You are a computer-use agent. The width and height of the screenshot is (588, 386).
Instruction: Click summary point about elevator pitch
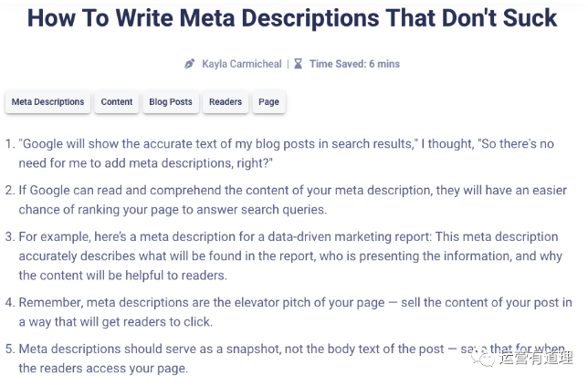tap(296, 312)
